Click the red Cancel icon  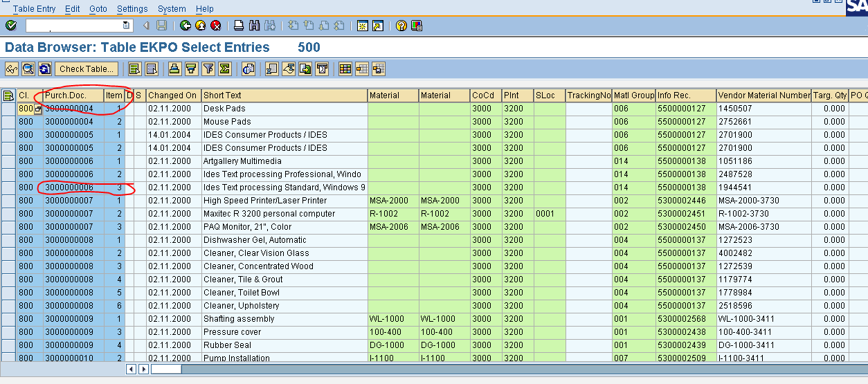click(215, 26)
